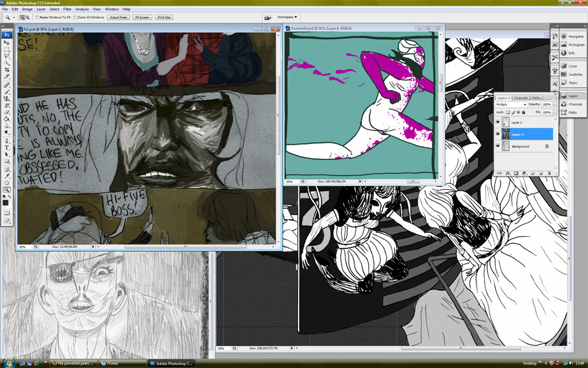Open the Window menu

111,9
